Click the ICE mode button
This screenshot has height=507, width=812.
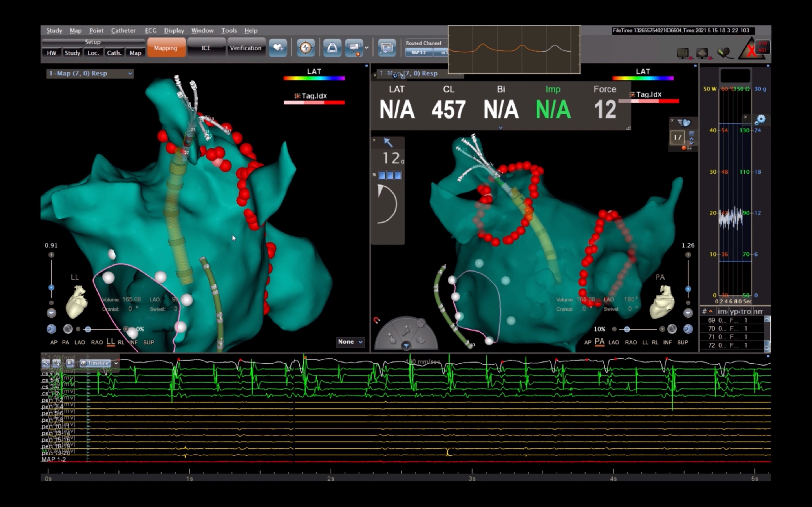[x=206, y=48]
